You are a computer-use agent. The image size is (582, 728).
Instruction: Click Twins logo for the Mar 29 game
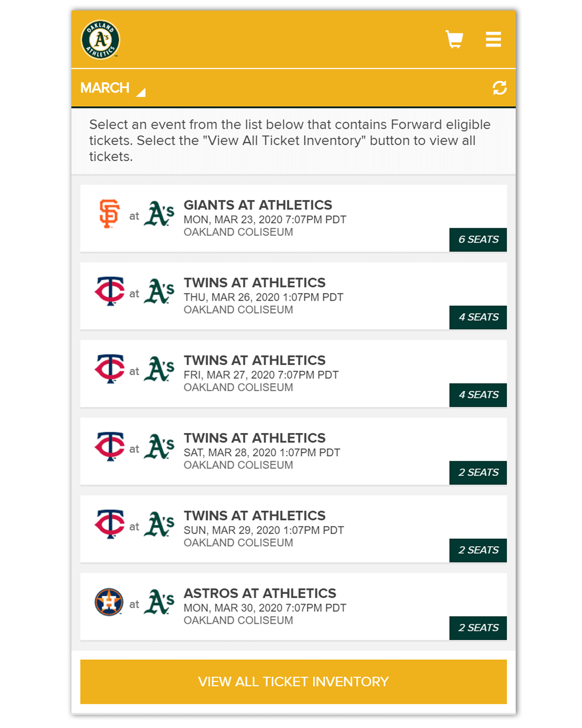[109, 524]
